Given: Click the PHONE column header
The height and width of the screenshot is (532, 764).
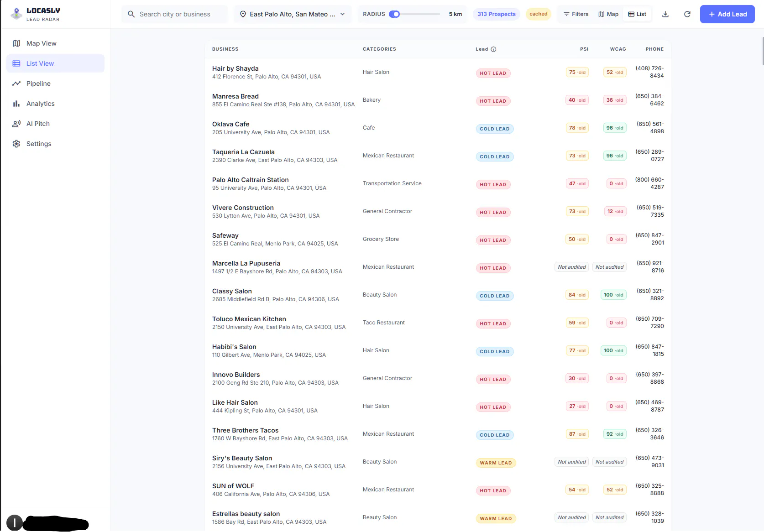Looking at the screenshot, I should tap(654, 49).
